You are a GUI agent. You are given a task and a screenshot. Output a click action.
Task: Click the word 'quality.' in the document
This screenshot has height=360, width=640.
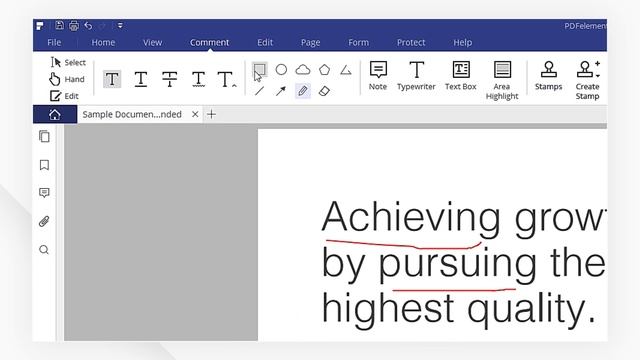click(x=531, y=310)
